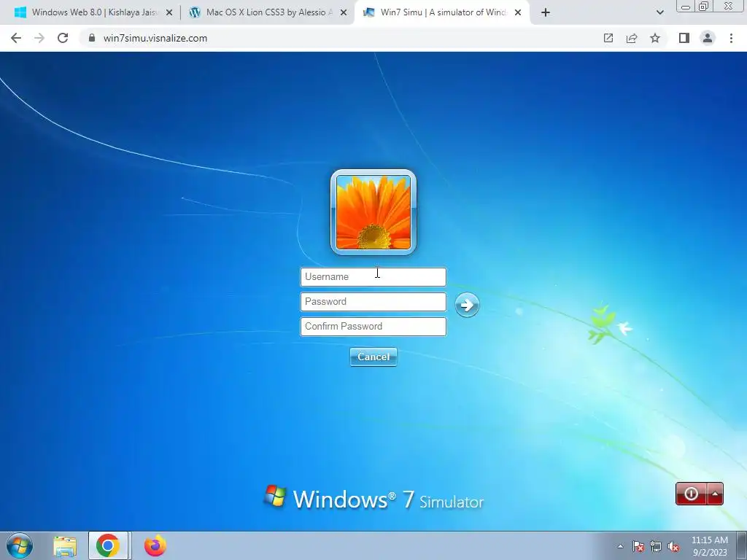Open page in app icon
Image resolution: width=747 pixels, height=560 pixels.
point(608,38)
